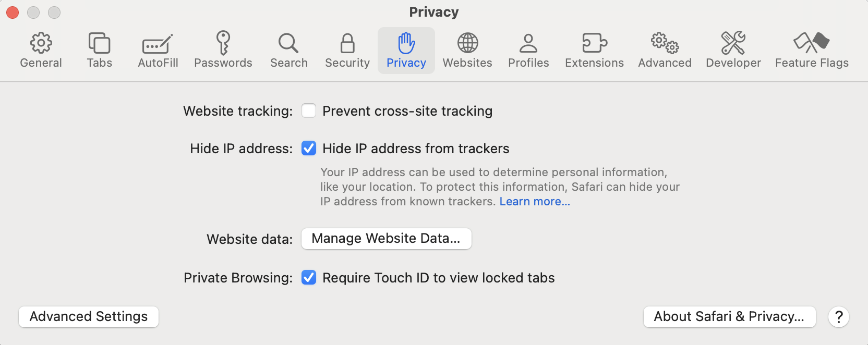This screenshot has height=345, width=868.
Task: Select the Profiles person icon
Action: coord(528,43)
